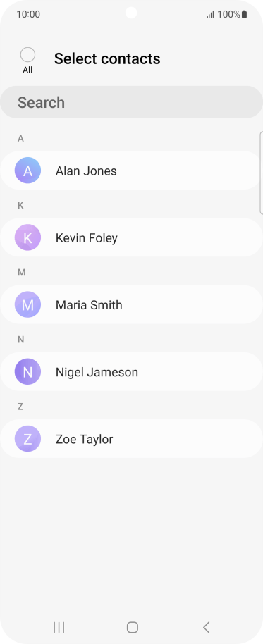
Task: Select the Kevin Foley contact
Action: click(x=131, y=237)
